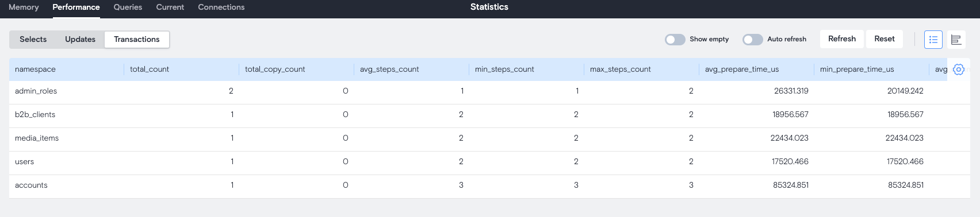The height and width of the screenshot is (217, 980).
Task: Select the accounts namespace row
Action: [x=489, y=185]
